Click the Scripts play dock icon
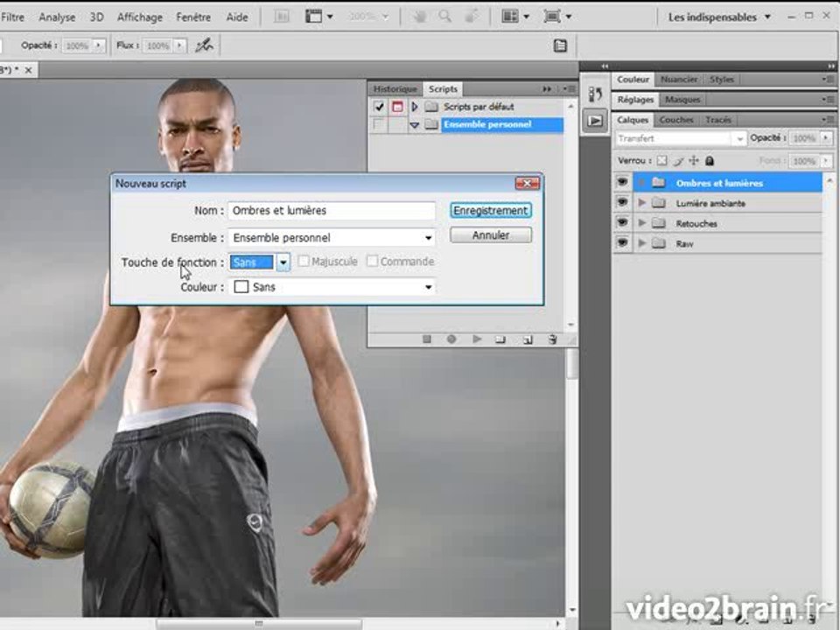The height and width of the screenshot is (630, 840). coord(595,121)
